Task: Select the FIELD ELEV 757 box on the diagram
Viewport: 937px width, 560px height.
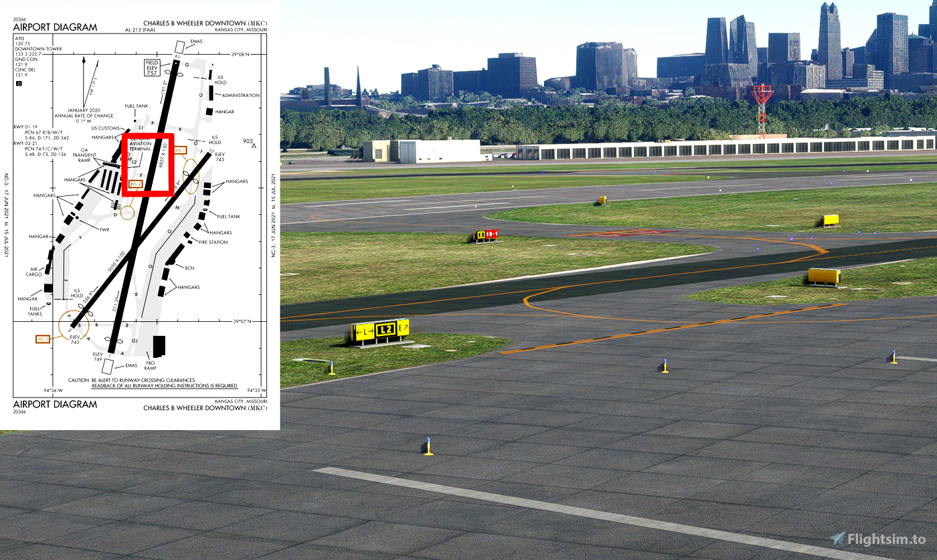Action: click(152, 67)
